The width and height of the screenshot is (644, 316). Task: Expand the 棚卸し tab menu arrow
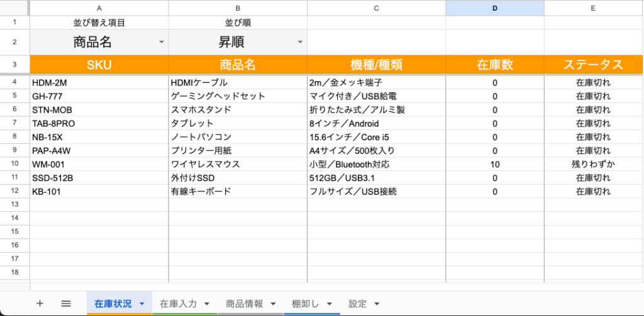pos(329,304)
